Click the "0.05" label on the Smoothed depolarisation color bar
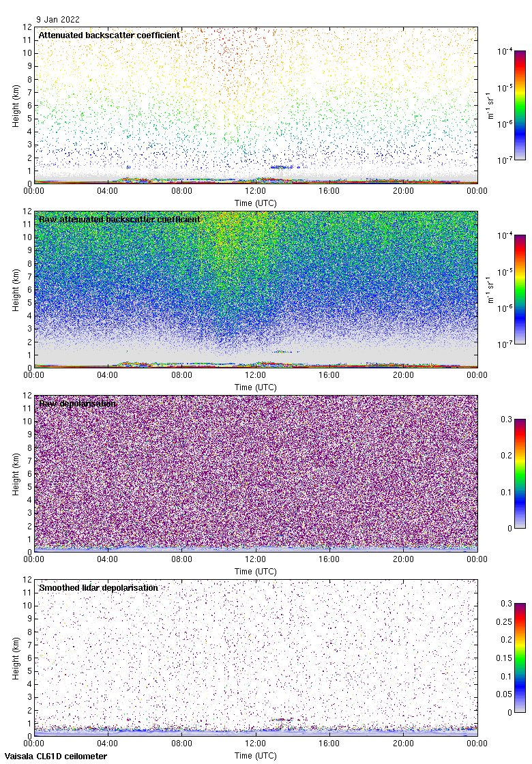The image size is (532, 764). click(504, 694)
